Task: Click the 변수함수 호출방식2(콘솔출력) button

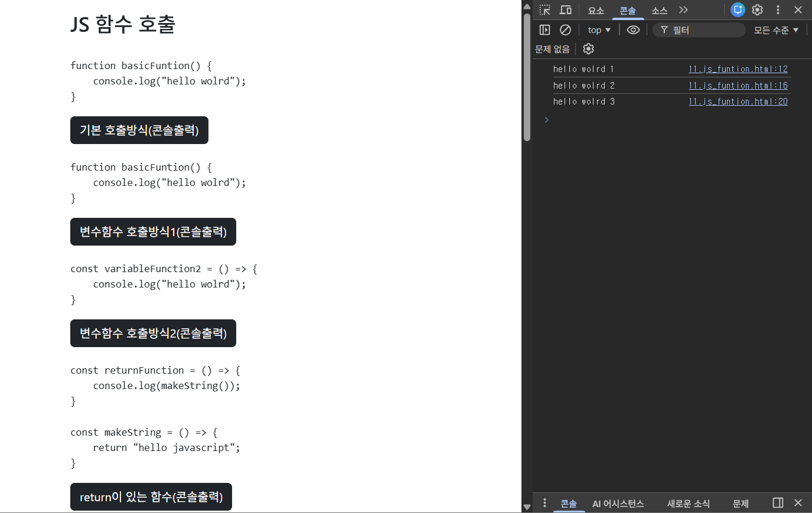Action: coord(153,333)
